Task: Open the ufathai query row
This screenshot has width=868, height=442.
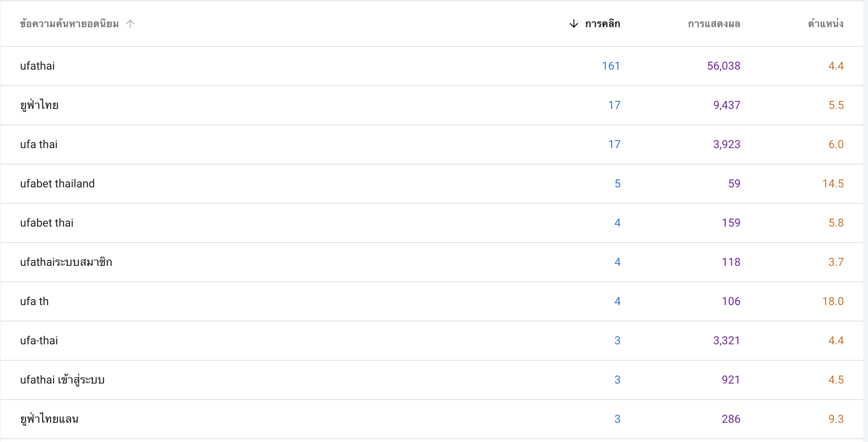Action: [432, 66]
